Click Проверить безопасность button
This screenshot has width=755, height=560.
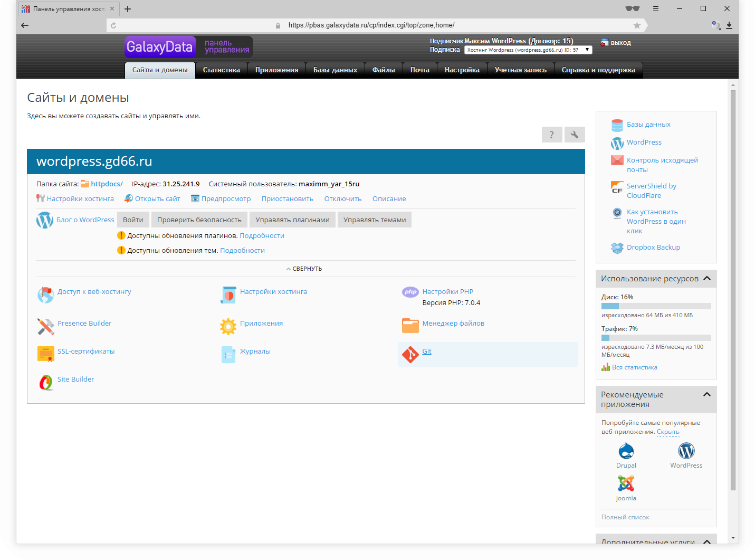coord(199,220)
